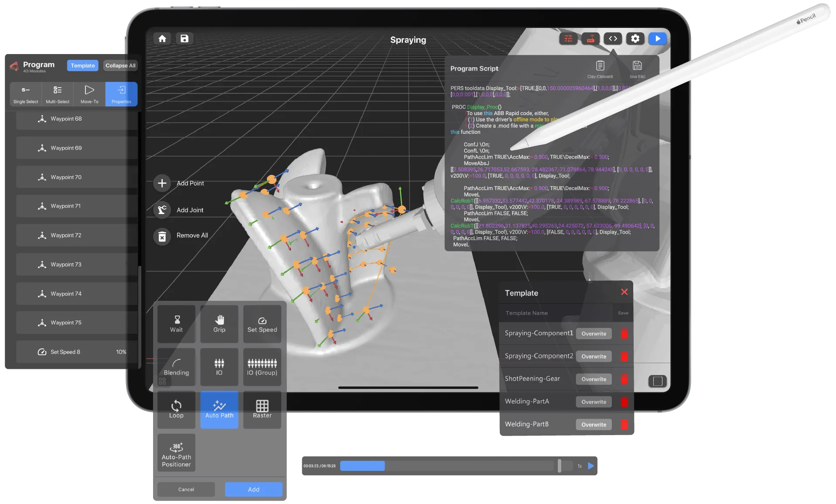Overwrite the ShotPeening-Gear template
Image resolution: width=836 pixels, height=504 pixels.
coord(594,379)
